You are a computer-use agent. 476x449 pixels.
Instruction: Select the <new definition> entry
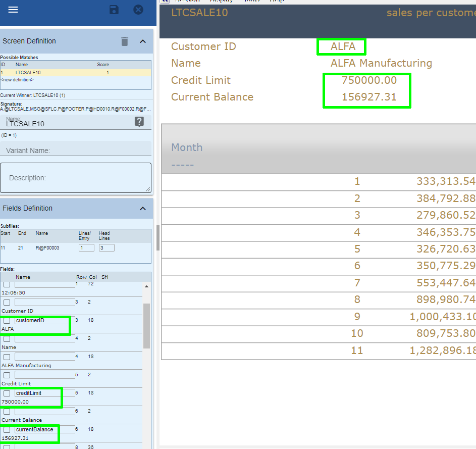coord(18,80)
